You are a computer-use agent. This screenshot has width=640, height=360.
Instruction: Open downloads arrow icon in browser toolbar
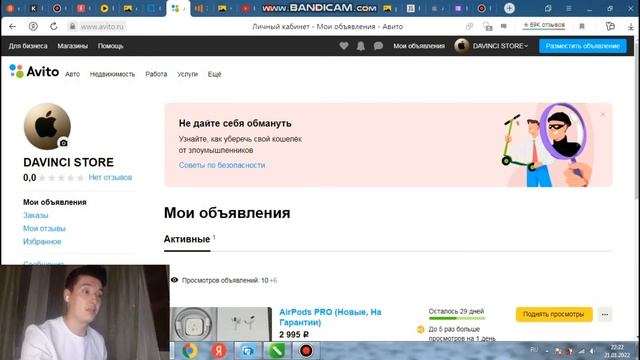631,27
